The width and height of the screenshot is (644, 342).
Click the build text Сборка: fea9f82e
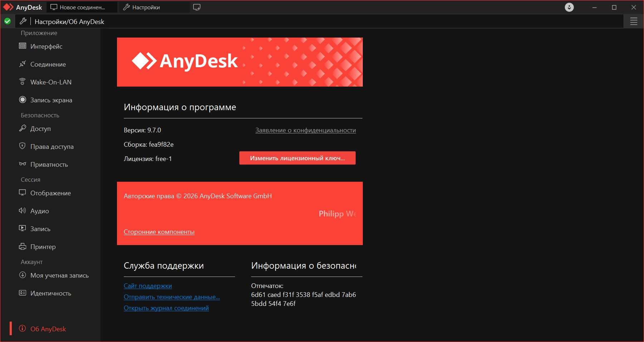(148, 145)
